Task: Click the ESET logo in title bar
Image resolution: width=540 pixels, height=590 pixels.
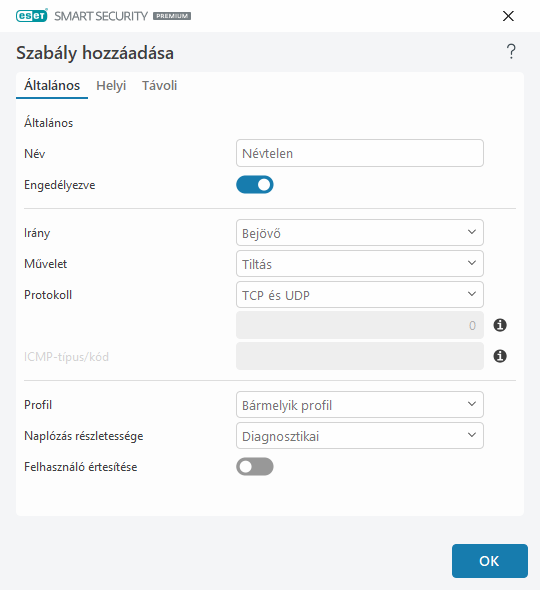Action: pos(32,16)
